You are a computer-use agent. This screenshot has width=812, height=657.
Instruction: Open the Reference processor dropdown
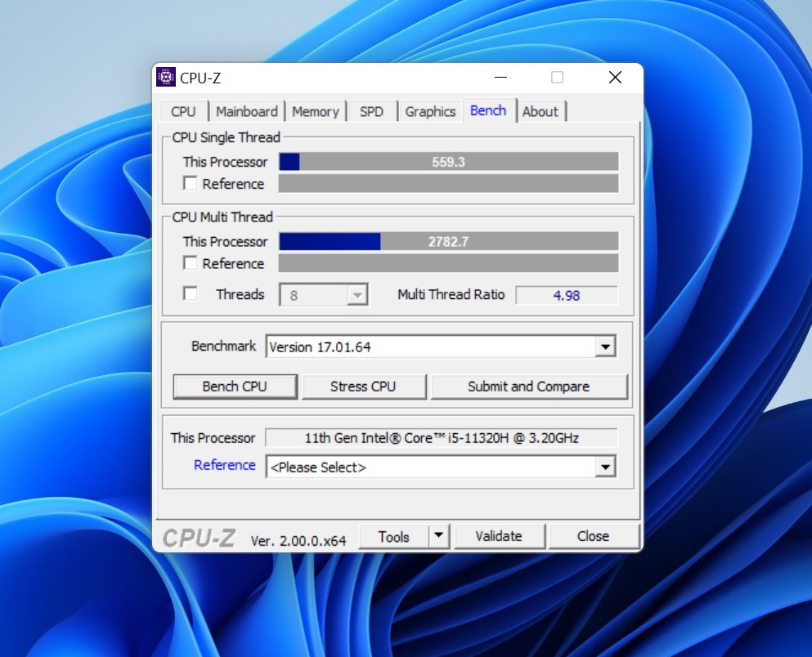point(605,467)
